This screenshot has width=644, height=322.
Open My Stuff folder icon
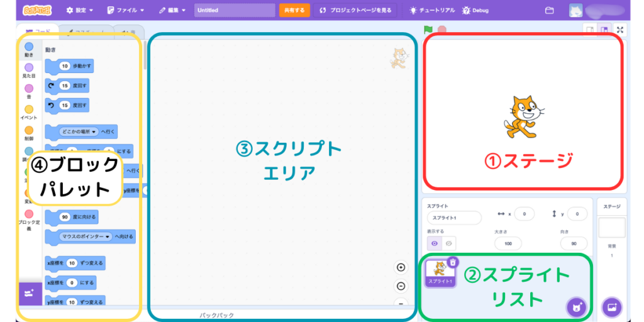(x=549, y=11)
